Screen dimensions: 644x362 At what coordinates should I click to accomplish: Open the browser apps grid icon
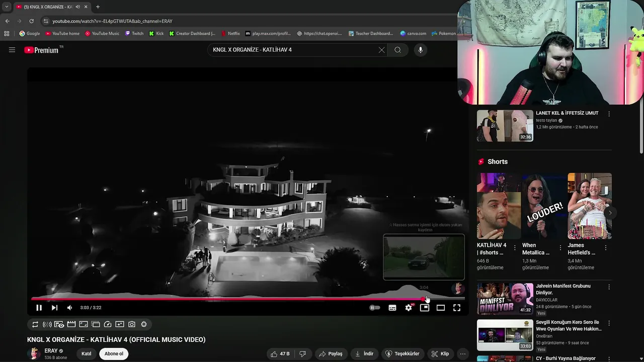[7, 34]
